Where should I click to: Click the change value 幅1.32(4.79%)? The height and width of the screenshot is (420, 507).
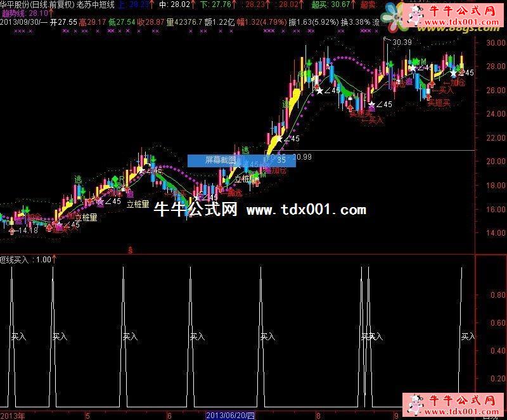262,22
